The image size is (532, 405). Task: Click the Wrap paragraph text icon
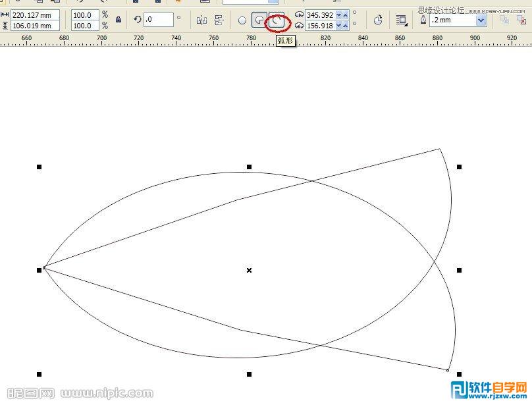[x=402, y=20]
